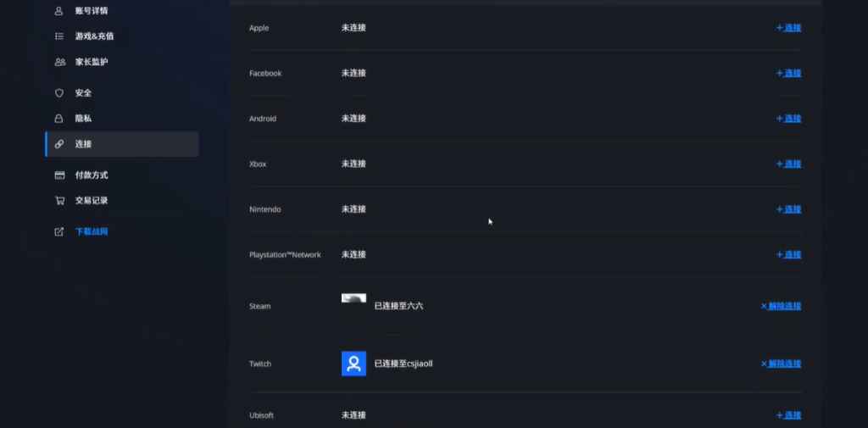Click the padlock icon beside 隐私
The width and height of the screenshot is (868, 428).
59,119
